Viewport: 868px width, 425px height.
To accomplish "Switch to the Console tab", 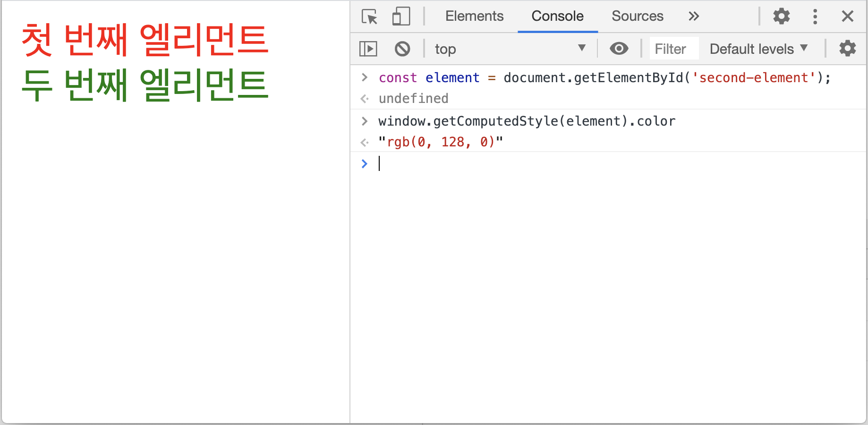I will 557,16.
